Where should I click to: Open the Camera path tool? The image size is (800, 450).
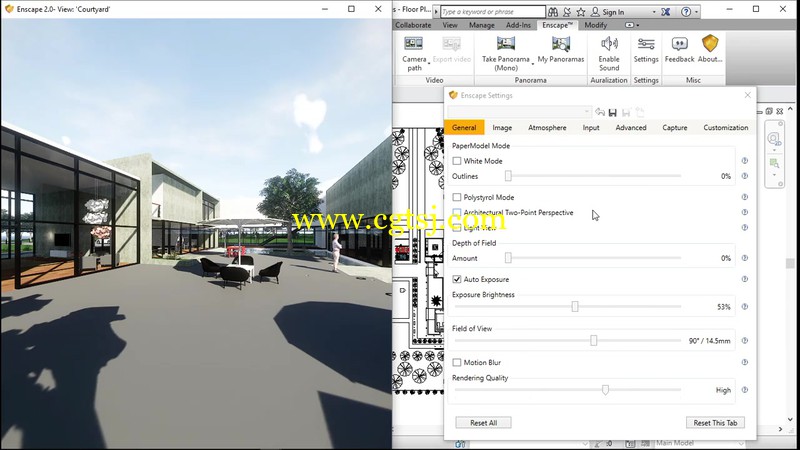[413, 53]
